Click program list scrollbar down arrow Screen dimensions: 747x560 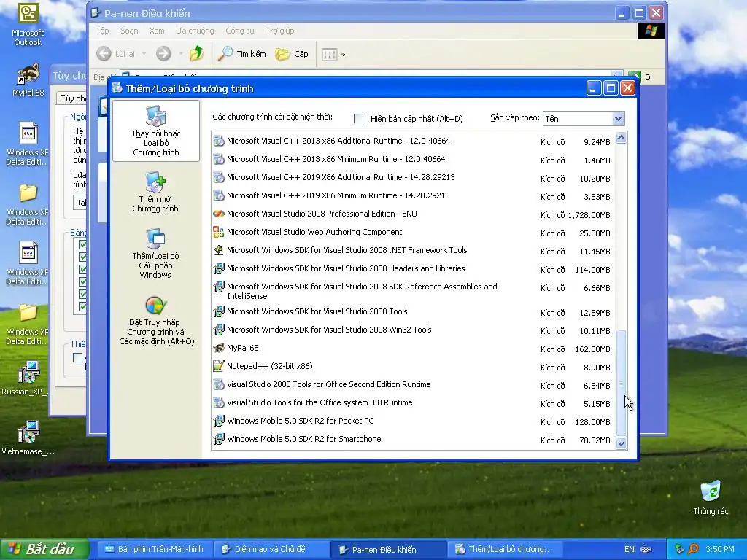621,444
